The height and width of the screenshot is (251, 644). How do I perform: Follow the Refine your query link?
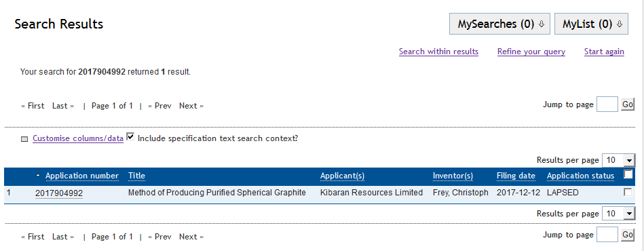point(531,52)
